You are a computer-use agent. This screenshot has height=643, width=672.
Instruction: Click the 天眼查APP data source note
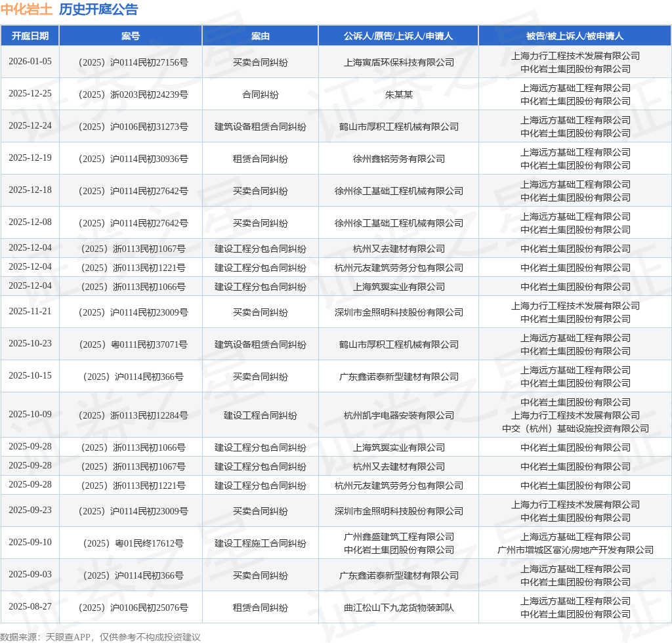pyautogui.click(x=100, y=637)
